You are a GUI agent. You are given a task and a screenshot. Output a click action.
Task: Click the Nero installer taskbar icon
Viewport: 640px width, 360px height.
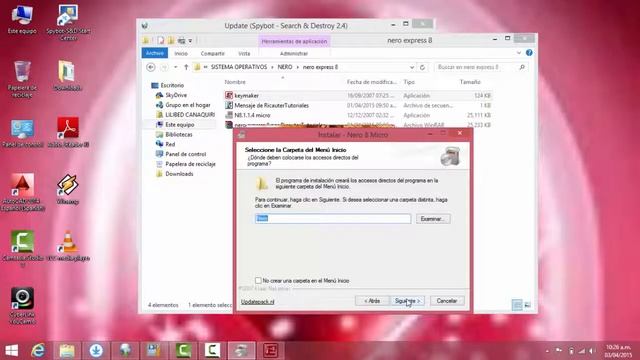241,351
